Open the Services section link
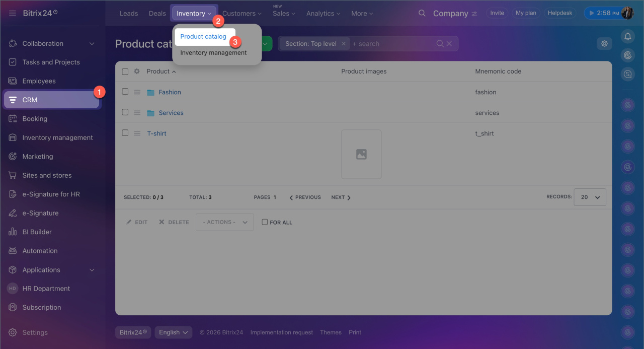The height and width of the screenshot is (349, 644). [x=171, y=113]
